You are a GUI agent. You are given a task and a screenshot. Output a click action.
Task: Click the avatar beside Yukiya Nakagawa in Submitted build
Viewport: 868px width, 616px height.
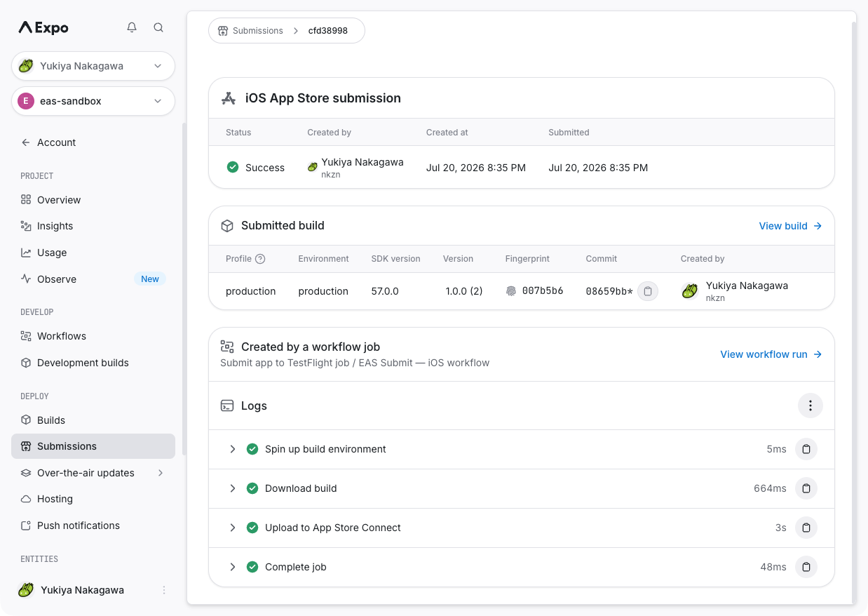[x=690, y=291]
